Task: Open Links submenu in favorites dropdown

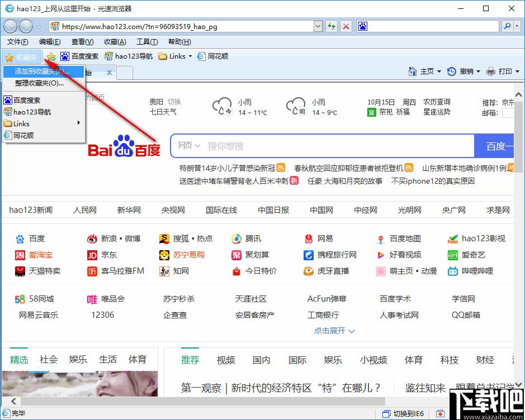Action: click(43, 124)
